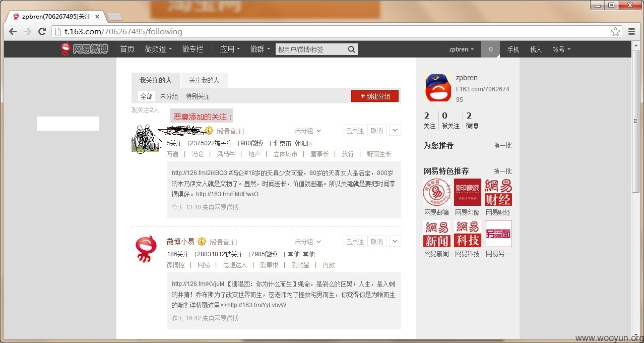Click 思想达人 tag of 微博小易
Image resolution: width=644 pixels, height=343 pixels.
[235, 265]
